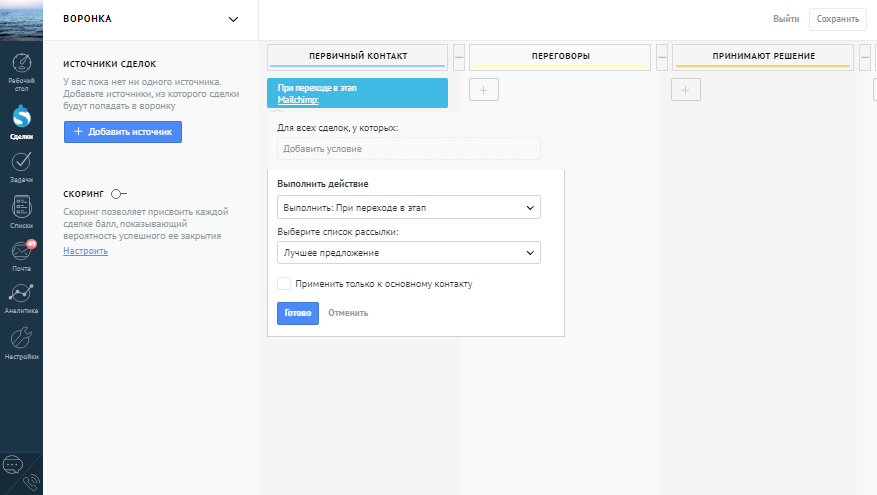Open the chat bubble icon at bottom
Viewport: 877px width, 495px height.
12,465
